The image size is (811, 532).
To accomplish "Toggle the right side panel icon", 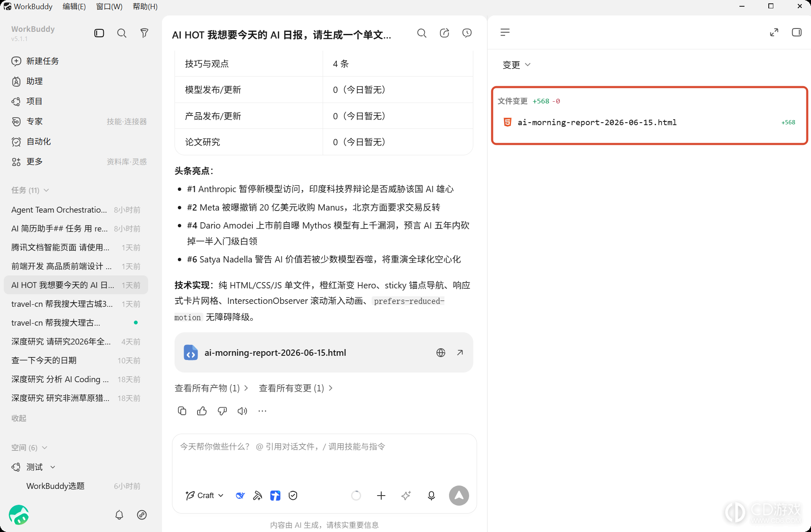I will 797,32.
